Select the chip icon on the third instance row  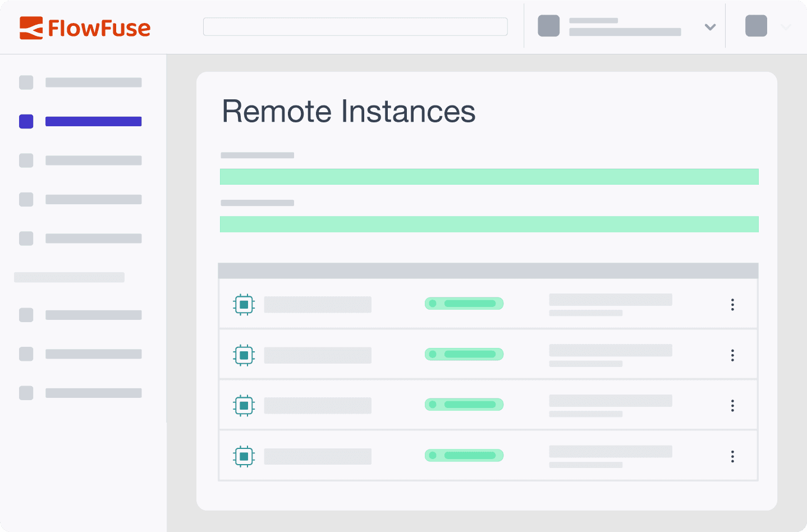coord(244,405)
